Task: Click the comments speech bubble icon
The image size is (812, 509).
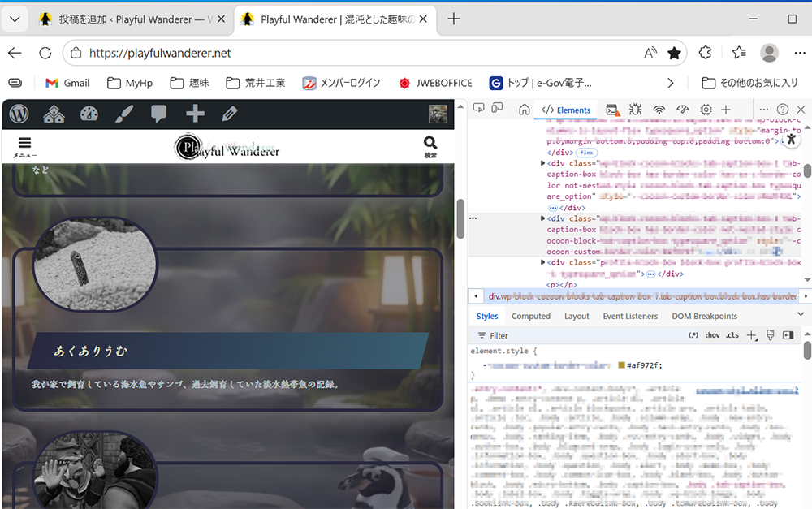Action: coord(159,114)
